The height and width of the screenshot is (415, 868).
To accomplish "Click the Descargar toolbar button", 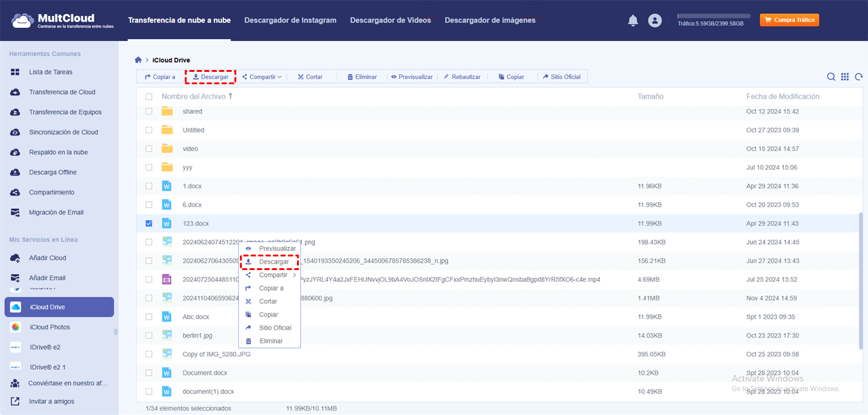I will 211,77.
